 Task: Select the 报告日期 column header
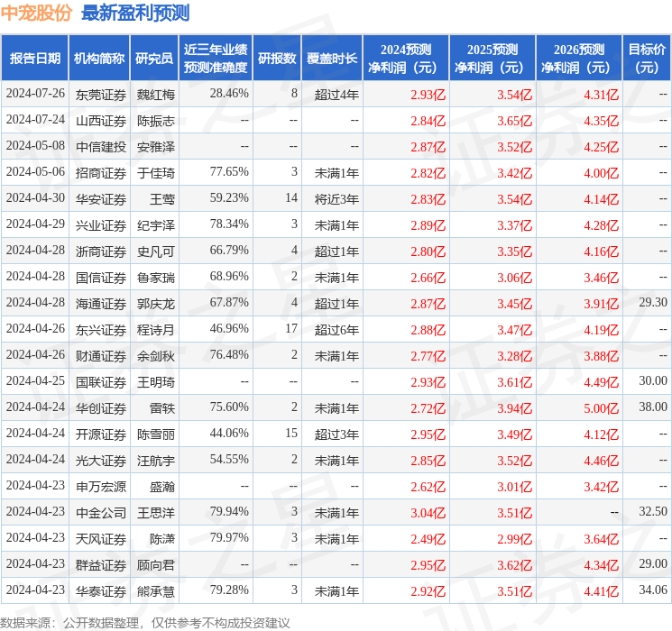[x=34, y=59]
